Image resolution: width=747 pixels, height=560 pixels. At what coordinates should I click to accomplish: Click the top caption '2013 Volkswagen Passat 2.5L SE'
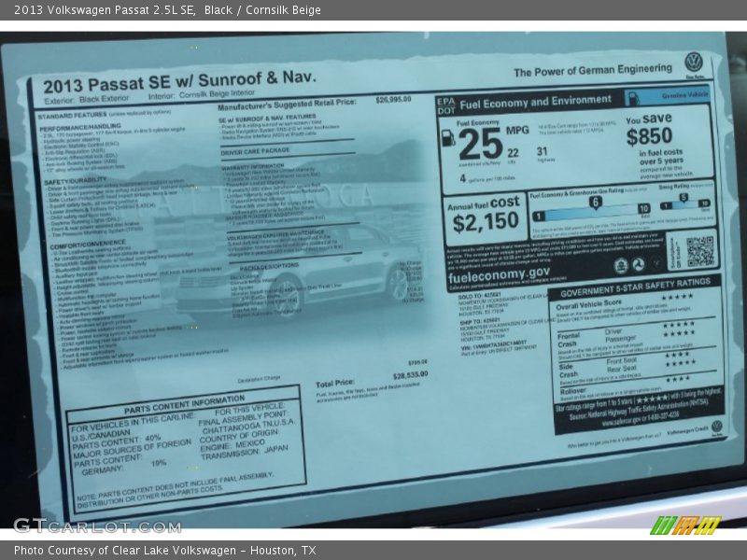point(105,10)
